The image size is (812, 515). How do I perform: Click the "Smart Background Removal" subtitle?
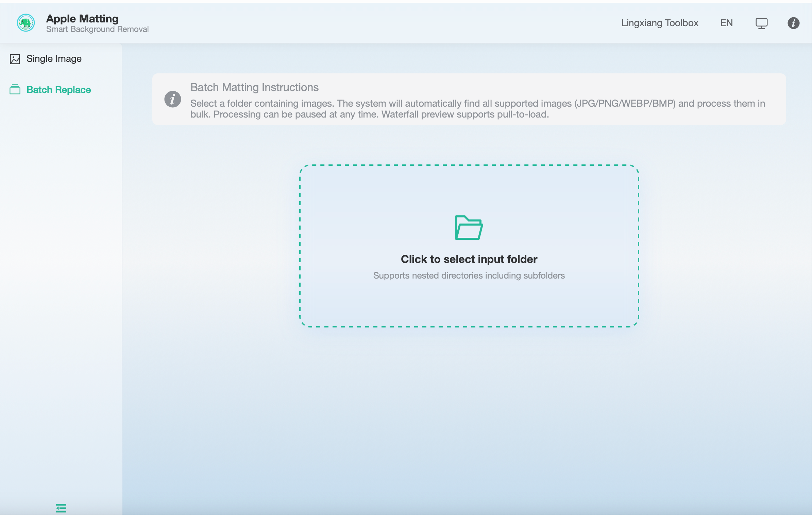tap(97, 29)
